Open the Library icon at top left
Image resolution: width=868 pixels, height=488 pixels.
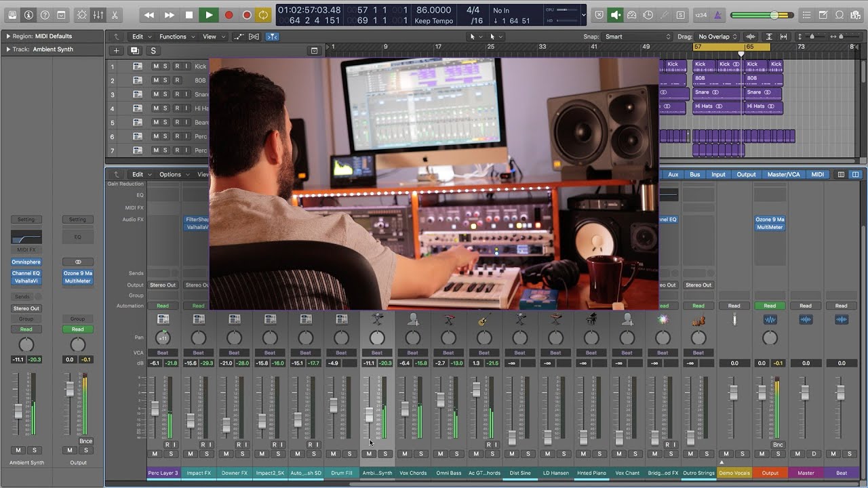click(x=12, y=14)
